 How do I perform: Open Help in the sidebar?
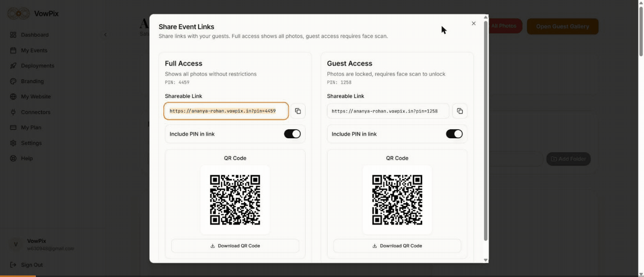pyautogui.click(x=27, y=159)
